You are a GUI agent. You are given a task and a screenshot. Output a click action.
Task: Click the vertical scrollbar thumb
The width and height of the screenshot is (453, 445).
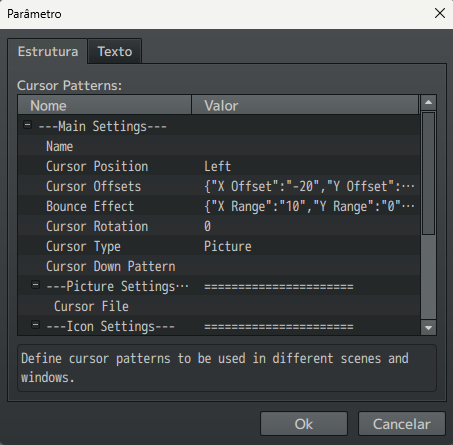(x=428, y=173)
